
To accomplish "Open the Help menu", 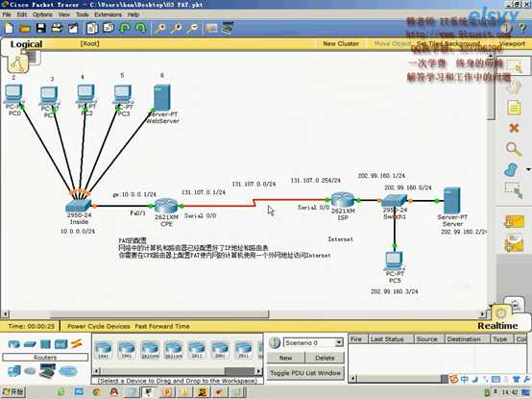I will (133, 14).
